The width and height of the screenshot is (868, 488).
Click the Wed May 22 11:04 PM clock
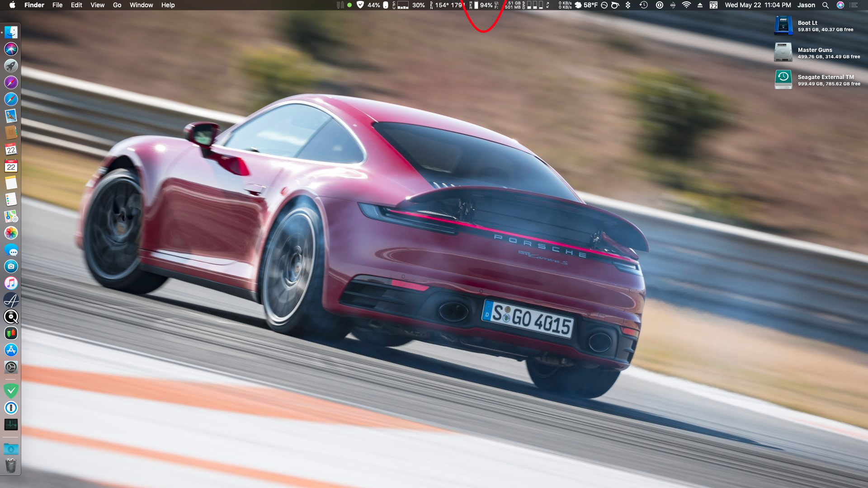pos(758,5)
